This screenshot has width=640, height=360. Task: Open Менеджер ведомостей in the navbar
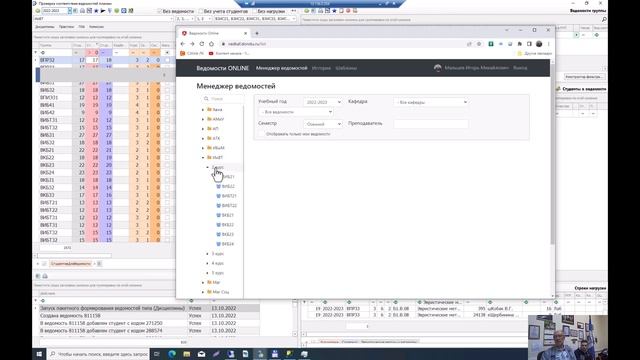click(282, 68)
